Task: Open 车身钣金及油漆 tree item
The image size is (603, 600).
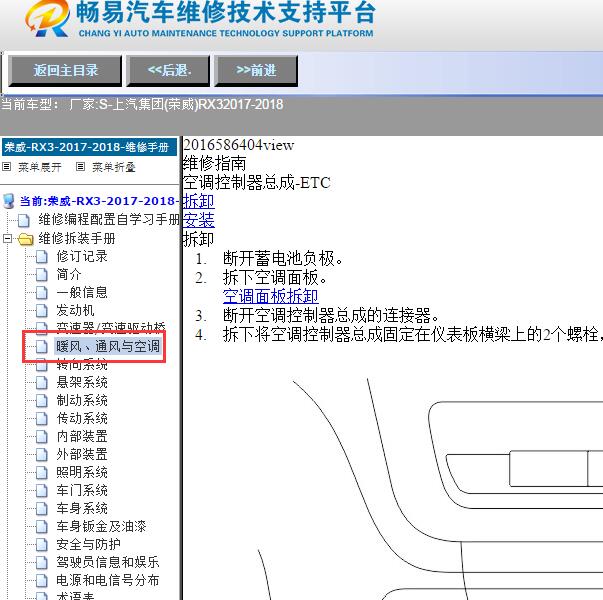Action: click(101, 526)
